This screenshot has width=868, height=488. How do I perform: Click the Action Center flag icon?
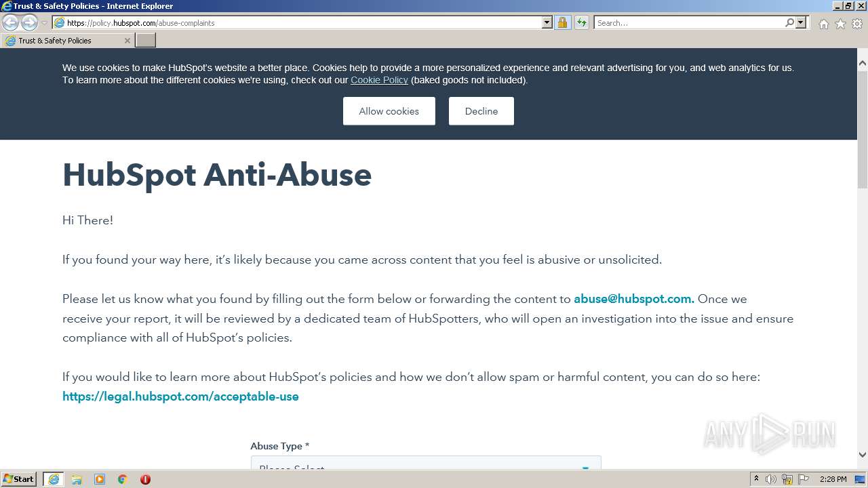coord(804,479)
